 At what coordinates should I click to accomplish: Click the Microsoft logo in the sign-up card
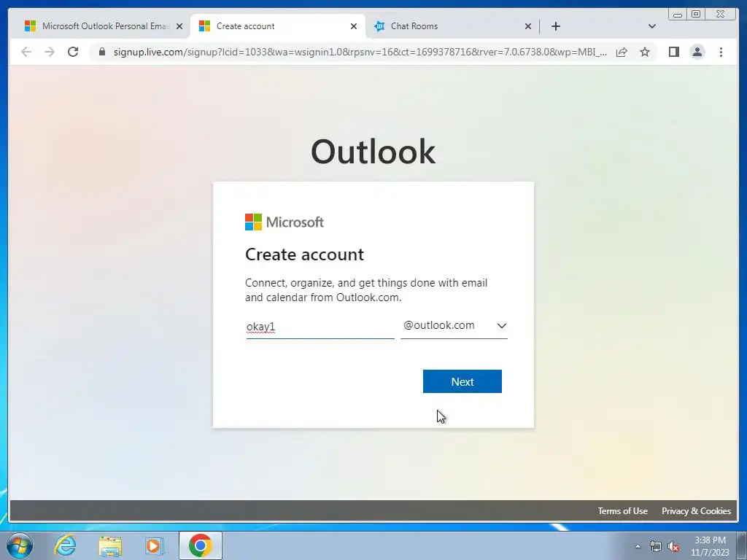(x=285, y=222)
